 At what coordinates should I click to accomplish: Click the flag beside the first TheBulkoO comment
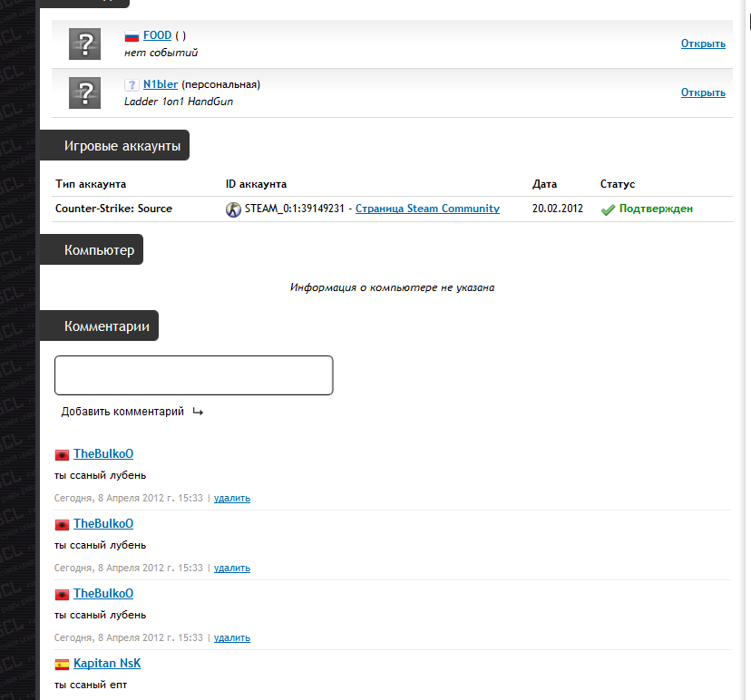(x=62, y=454)
